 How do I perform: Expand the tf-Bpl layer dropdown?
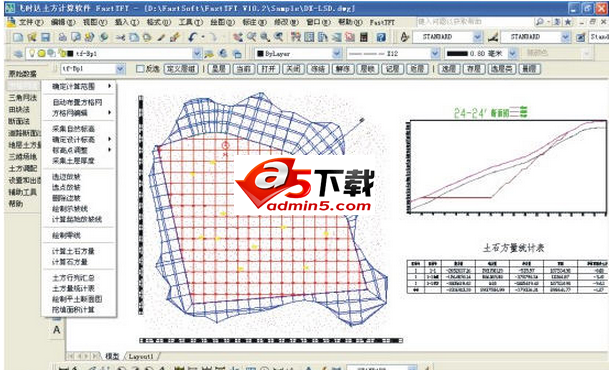(x=197, y=53)
